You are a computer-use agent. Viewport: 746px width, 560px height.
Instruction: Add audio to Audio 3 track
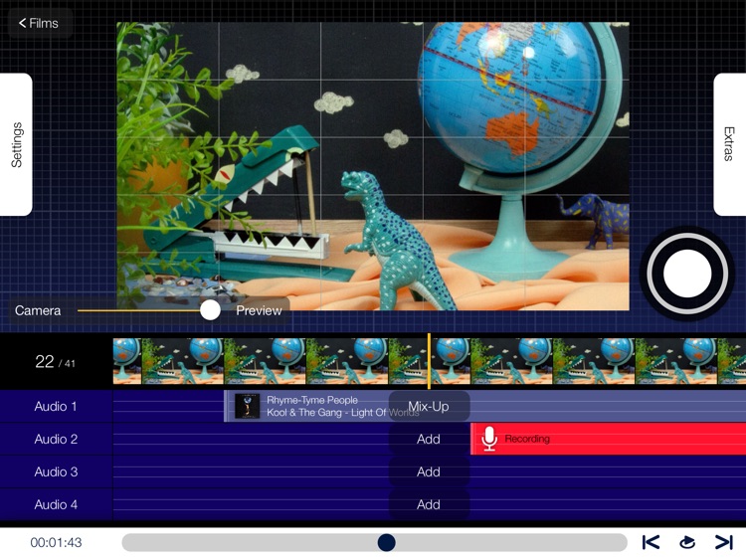(x=429, y=472)
